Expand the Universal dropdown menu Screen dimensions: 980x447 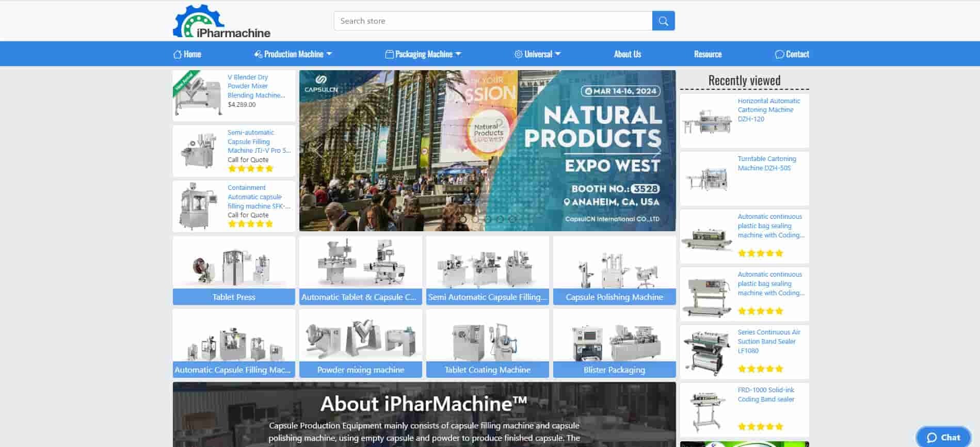[x=538, y=54]
